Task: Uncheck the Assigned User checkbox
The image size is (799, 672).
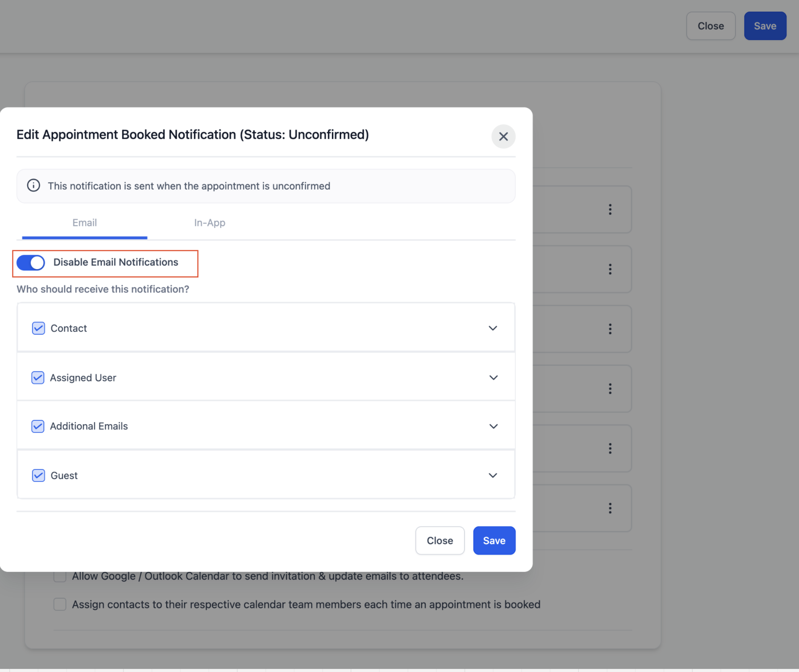Action: pos(38,378)
